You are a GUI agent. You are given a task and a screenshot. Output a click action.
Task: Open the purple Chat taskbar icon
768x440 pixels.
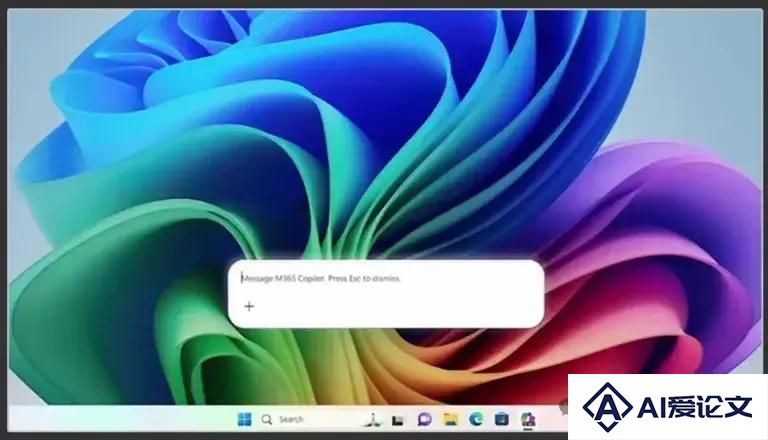point(424,419)
